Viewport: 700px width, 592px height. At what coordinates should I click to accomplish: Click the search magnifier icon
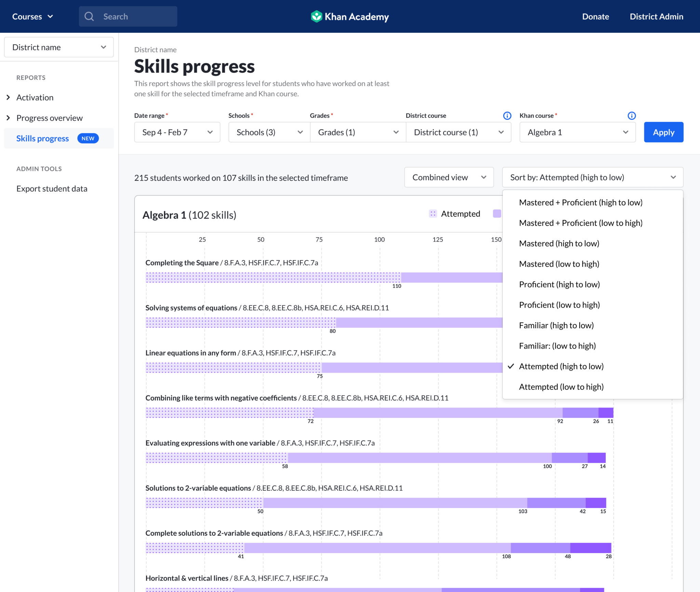tap(89, 16)
